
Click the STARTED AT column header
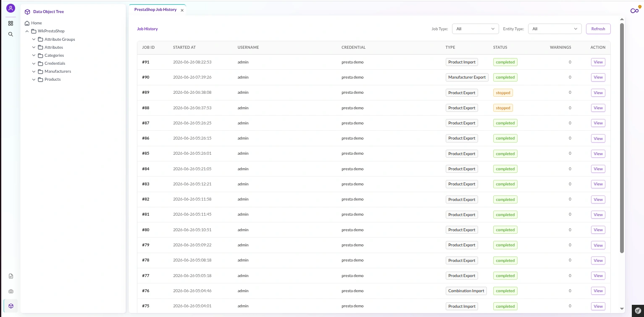(184, 48)
